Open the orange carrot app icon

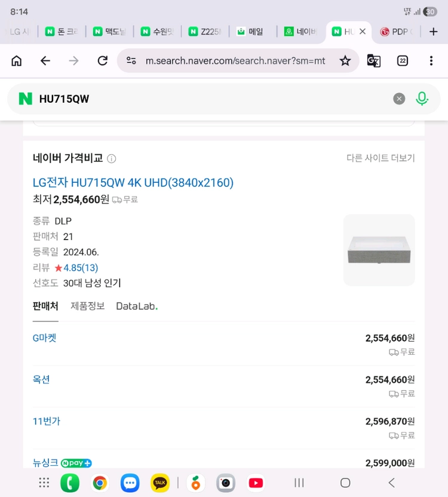[195, 483]
